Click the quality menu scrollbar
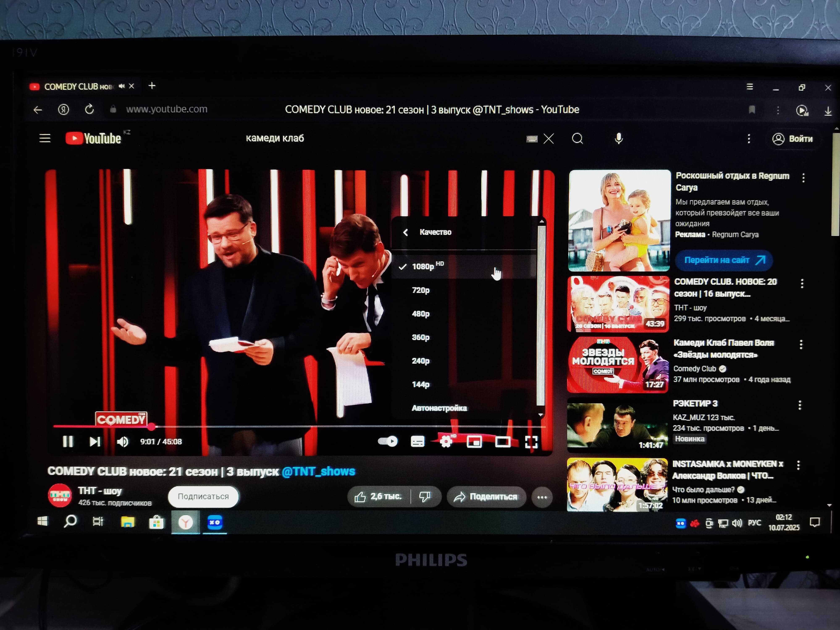This screenshot has width=840, height=630. coord(541,315)
